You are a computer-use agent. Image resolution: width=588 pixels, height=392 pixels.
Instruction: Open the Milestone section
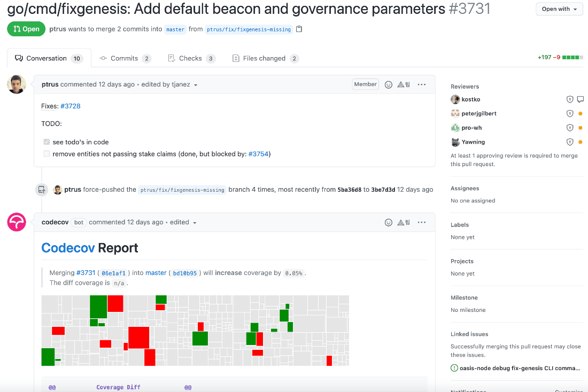click(464, 297)
